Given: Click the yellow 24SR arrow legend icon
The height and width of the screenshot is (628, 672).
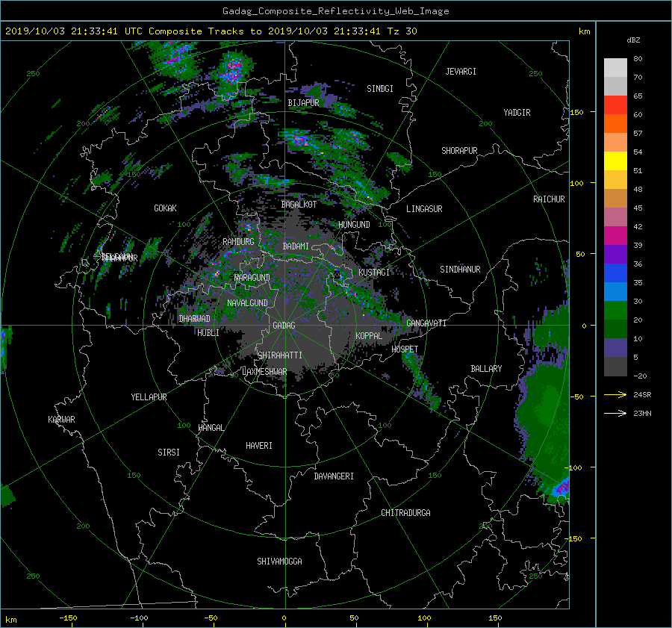Looking at the screenshot, I should tap(615, 394).
